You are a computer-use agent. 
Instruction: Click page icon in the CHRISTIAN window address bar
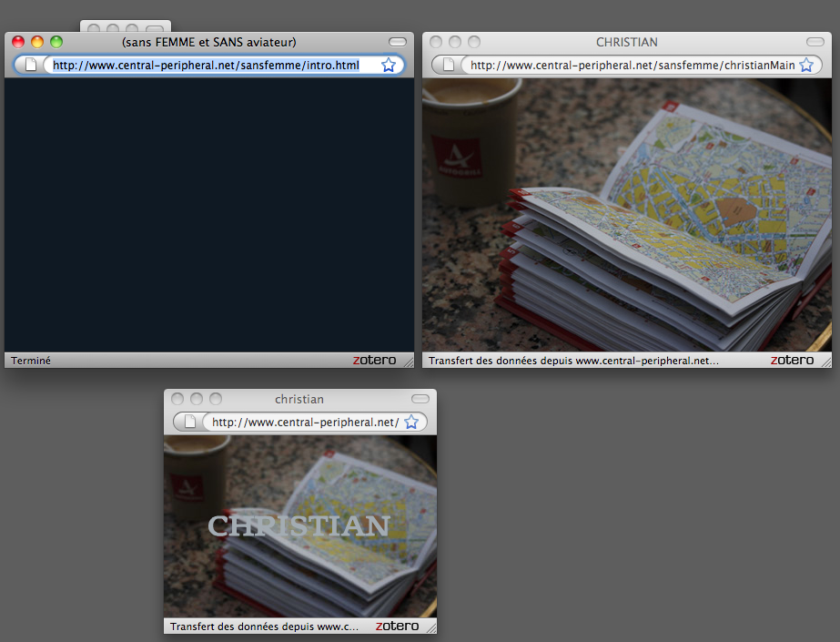pyautogui.click(x=449, y=65)
